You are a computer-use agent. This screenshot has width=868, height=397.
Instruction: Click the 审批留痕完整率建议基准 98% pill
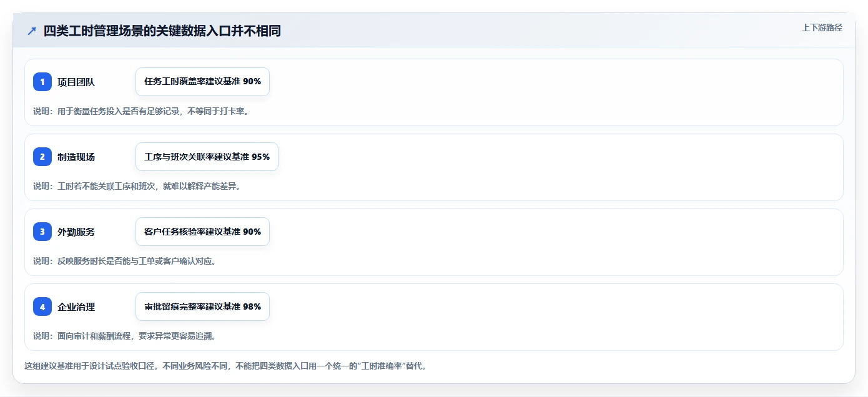[x=202, y=306]
